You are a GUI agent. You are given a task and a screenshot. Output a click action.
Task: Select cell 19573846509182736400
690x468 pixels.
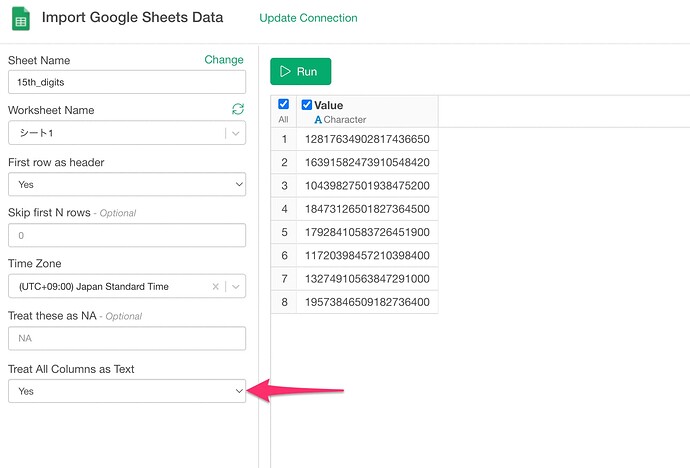367,302
